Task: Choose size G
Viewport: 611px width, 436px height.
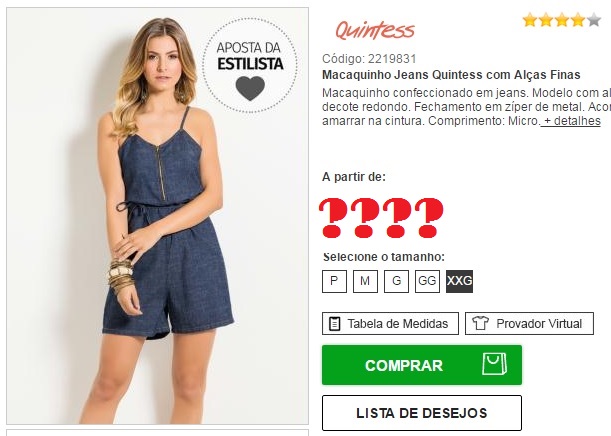Action: pyautogui.click(x=396, y=281)
